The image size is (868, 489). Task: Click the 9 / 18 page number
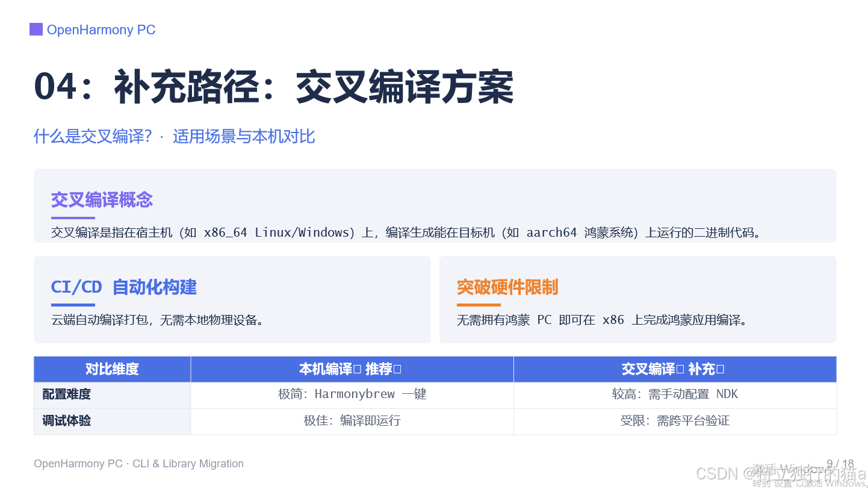[840, 464]
